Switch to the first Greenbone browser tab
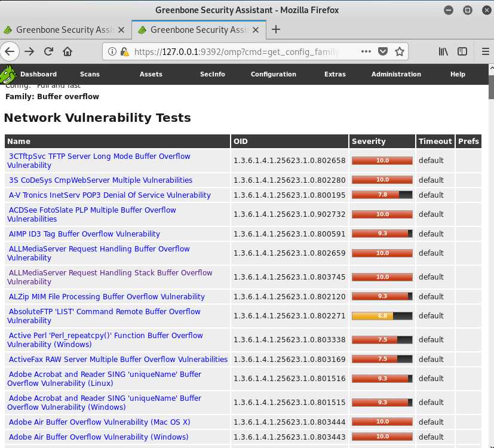 [65, 30]
